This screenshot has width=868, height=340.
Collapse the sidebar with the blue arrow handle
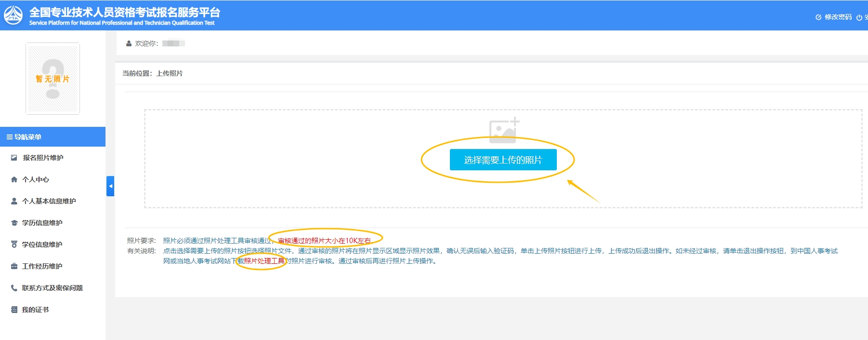110,186
